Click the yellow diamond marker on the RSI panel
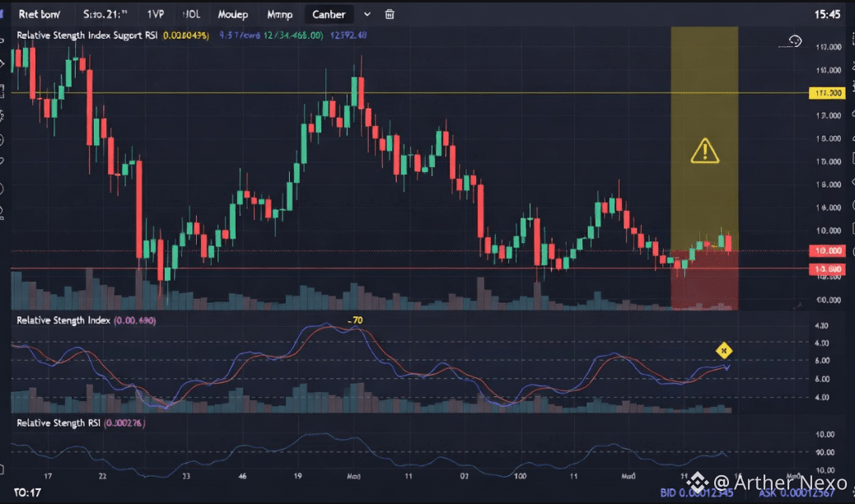Screen dimensions: 855x504 coord(723,351)
